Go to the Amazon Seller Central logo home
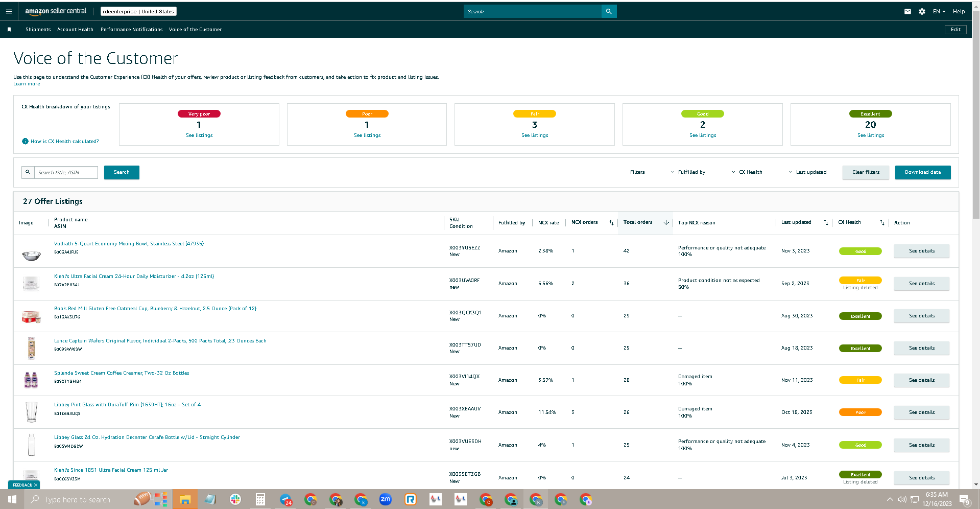Image resolution: width=980 pixels, height=509 pixels. point(56,11)
